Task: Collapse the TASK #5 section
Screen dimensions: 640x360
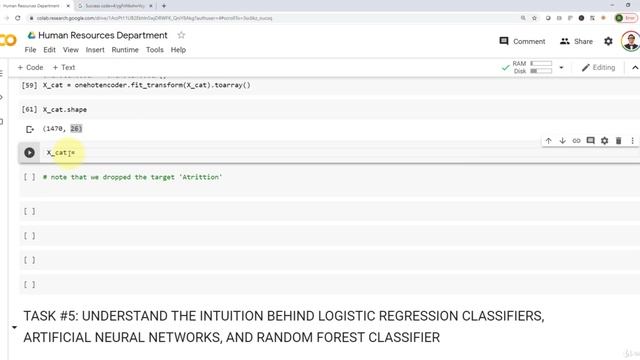Action: click(14, 327)
